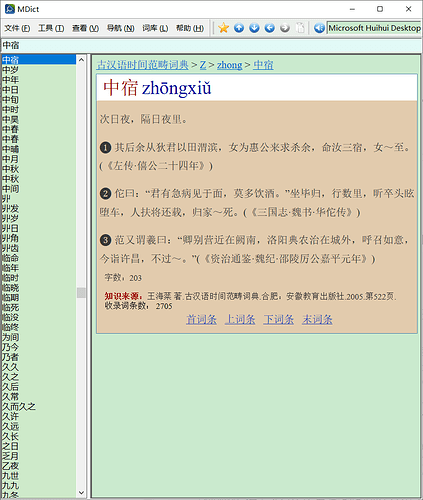The height and width of the screenshot is (500, 423).
Task: Click the 上词条 previous entry link
Action: [240, 319]
